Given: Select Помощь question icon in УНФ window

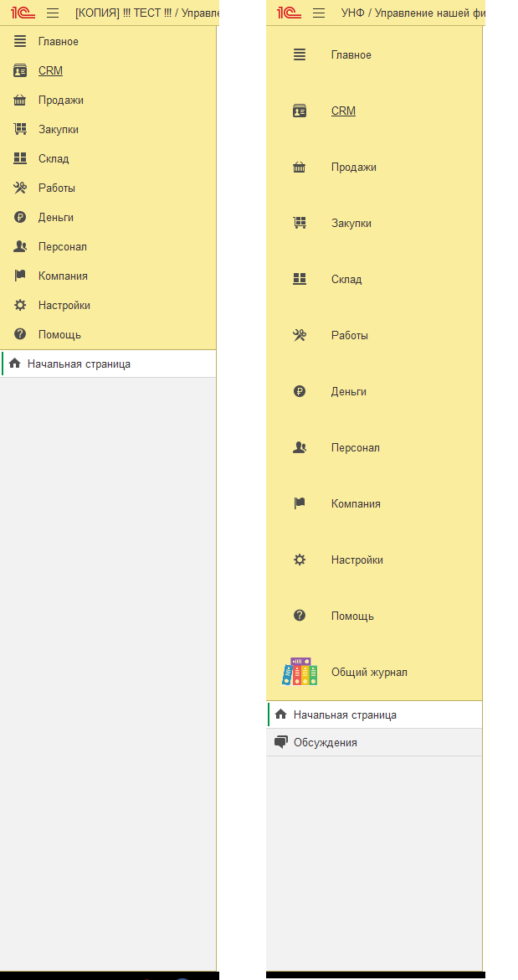Looking at the screenshot, I should 300,616.
